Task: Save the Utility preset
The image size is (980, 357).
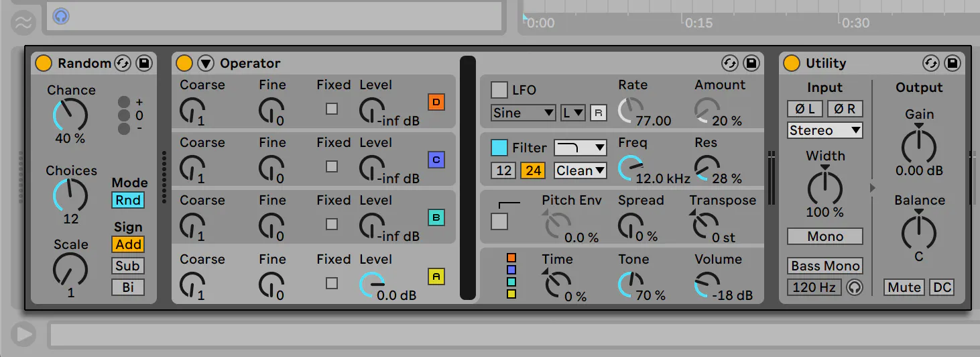Action: click(952, 63)
